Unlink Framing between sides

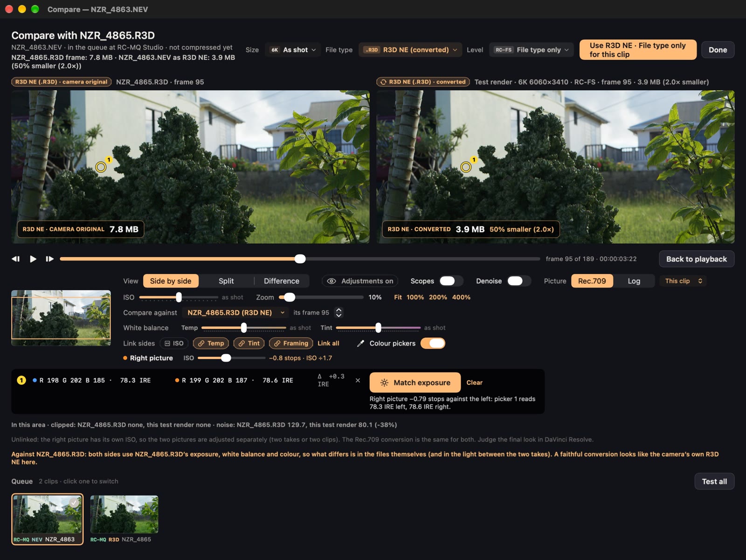291,343
